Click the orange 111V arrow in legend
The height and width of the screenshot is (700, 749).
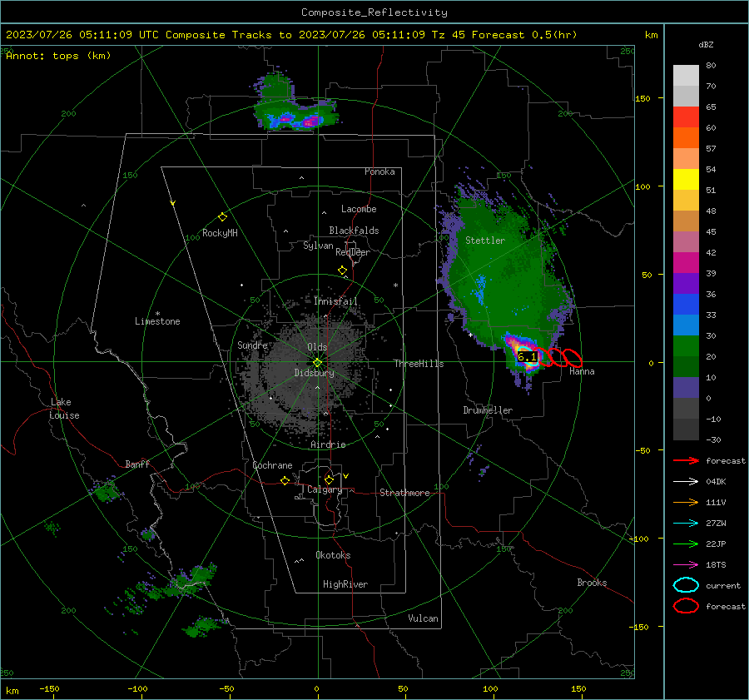tap(686, 502)
